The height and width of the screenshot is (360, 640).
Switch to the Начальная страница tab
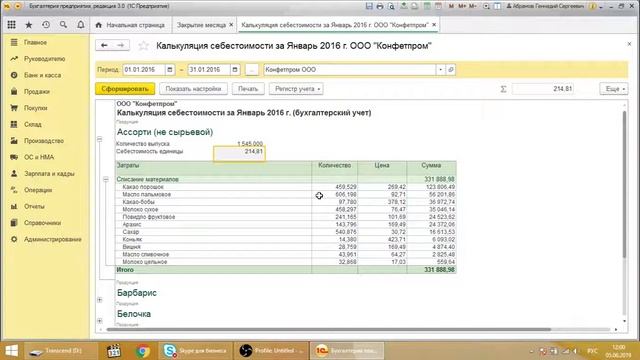pyautogui.click(x=131, y=25)
